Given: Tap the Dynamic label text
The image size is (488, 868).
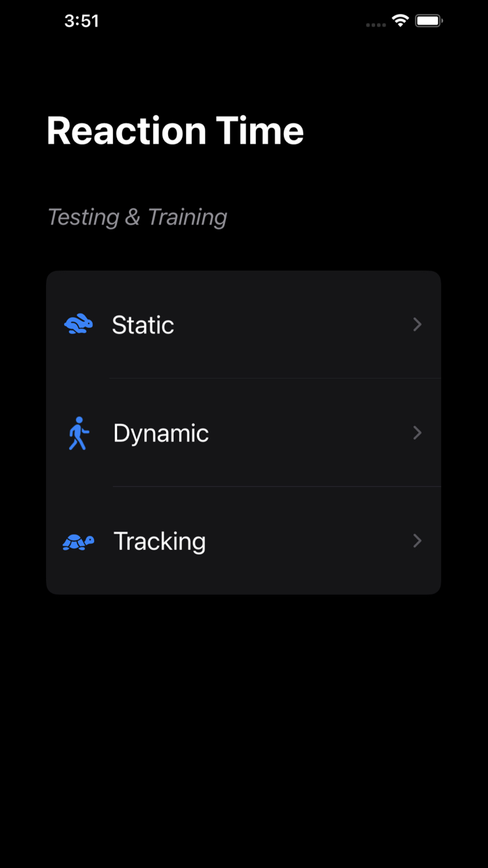Looking at the screenshot, I should coord(160,433).
